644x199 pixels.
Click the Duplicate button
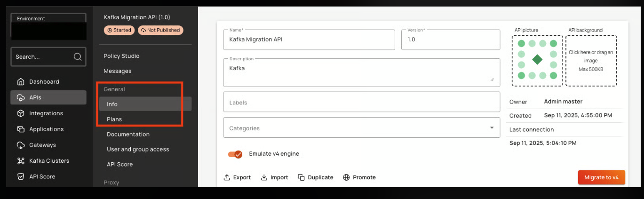315,177
